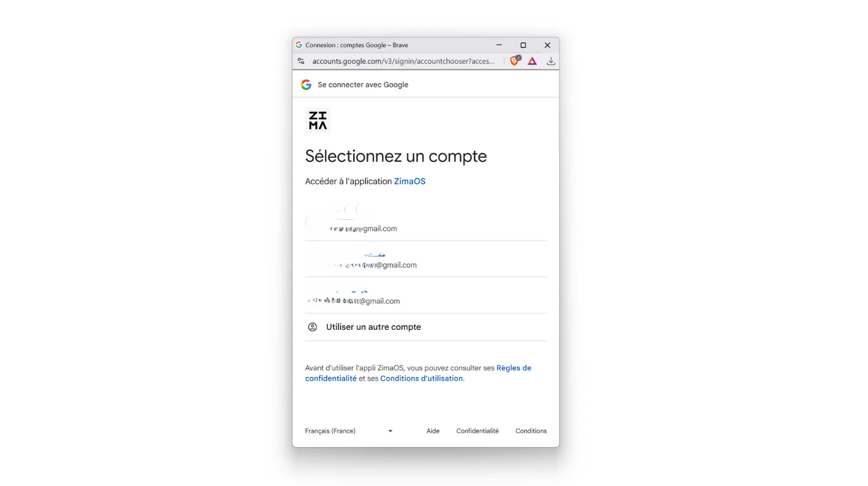This screenshot has width=868, height=486.
Task: Open the Downloads icon in the toolbar
Action: click(551, 61)
